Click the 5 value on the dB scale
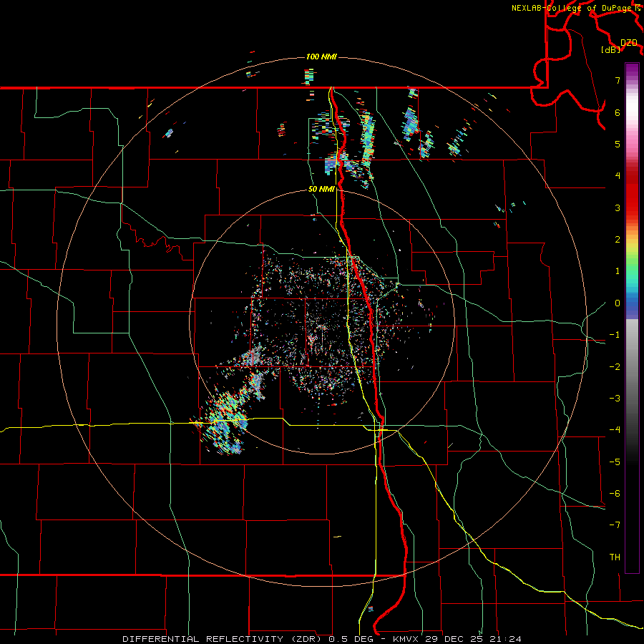Screen dimensions: 644x644 618,144
